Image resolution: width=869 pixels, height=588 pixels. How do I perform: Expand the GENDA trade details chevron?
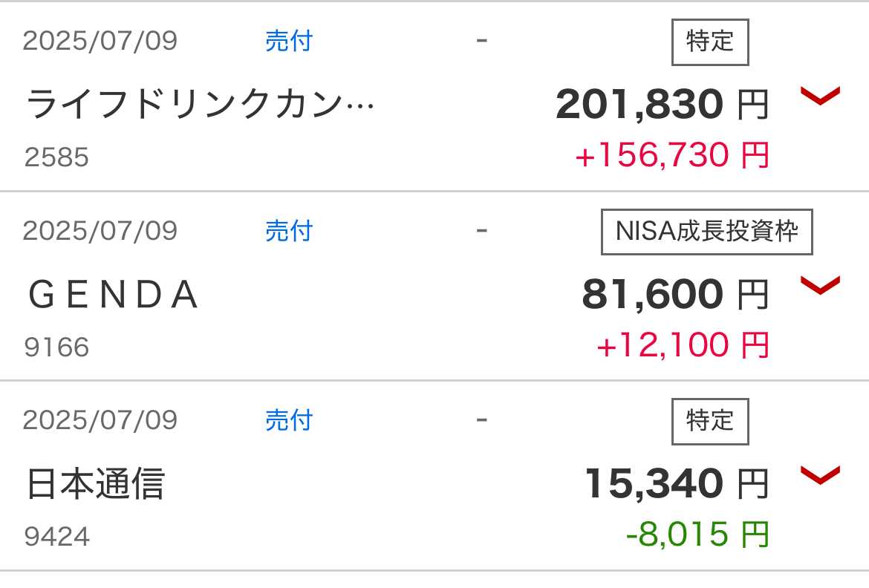tap(820, 285)
